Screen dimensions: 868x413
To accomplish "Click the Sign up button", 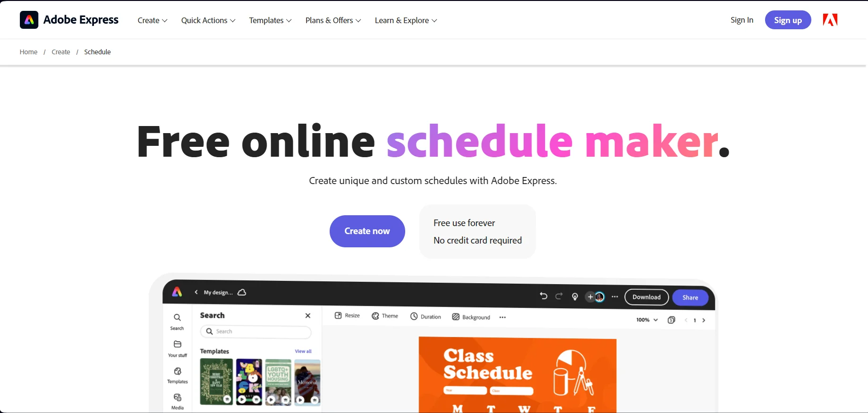I will [x=788, y=20].
